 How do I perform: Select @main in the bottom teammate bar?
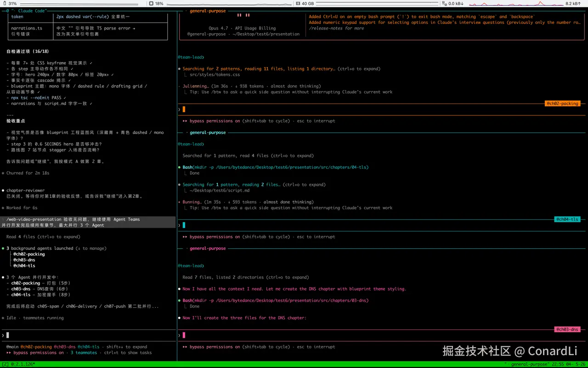(12, 347)
